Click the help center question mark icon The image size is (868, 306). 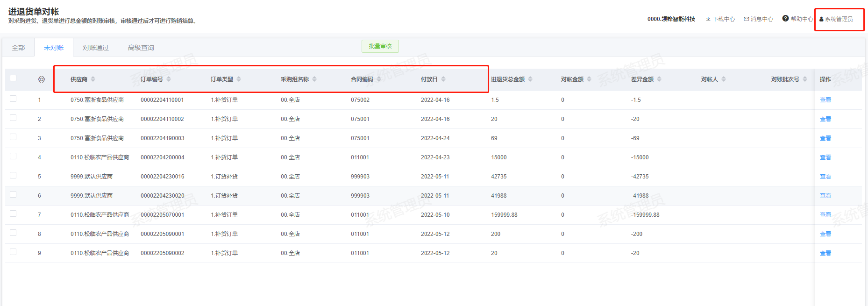(785, 19)
